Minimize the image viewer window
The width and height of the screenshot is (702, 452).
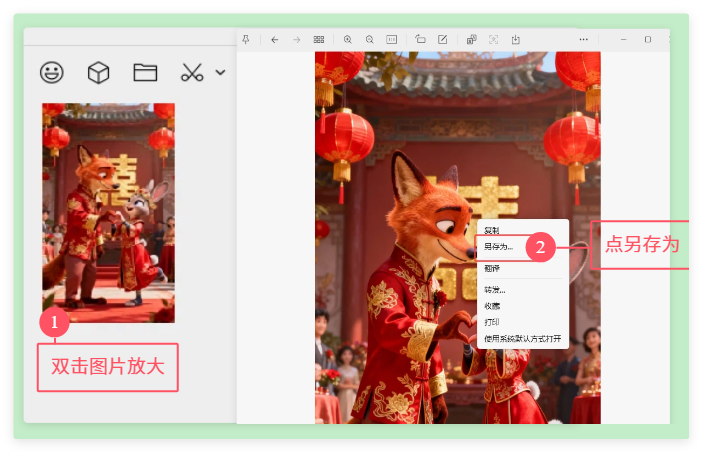(623, 39)
